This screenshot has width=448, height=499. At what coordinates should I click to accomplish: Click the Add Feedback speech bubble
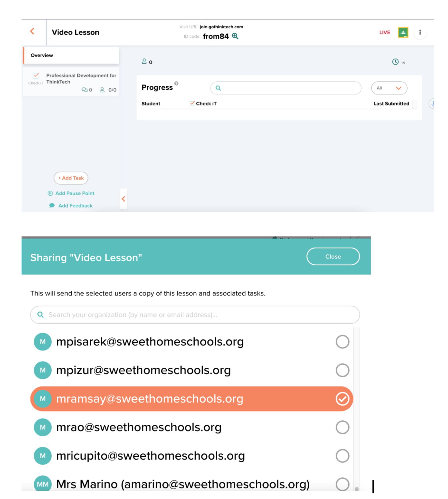[52, 205]
